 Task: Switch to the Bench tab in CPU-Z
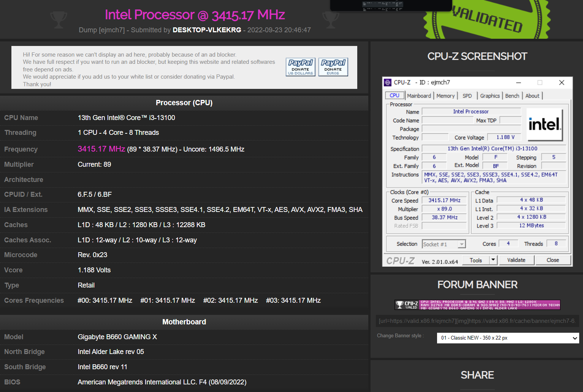coord(512,95)
